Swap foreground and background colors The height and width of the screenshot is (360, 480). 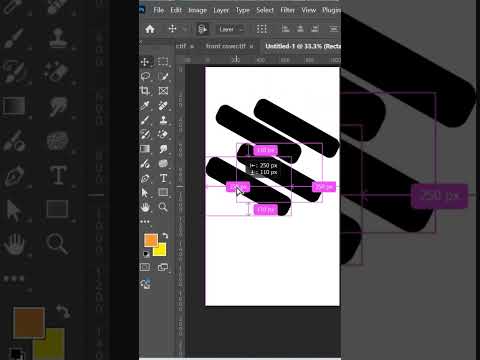165,236
